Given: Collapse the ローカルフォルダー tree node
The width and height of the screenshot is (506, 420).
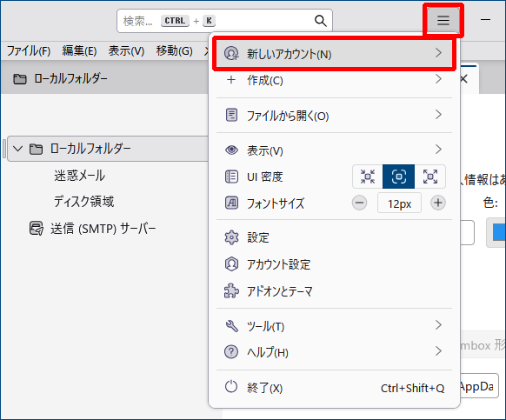Looking at the screenshot, I should click(x=17, y=149).
